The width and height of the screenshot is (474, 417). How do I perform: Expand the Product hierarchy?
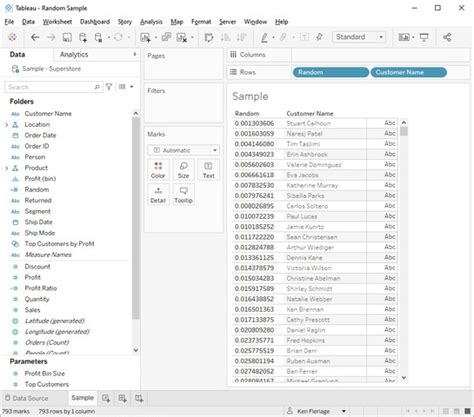(6, 168)
